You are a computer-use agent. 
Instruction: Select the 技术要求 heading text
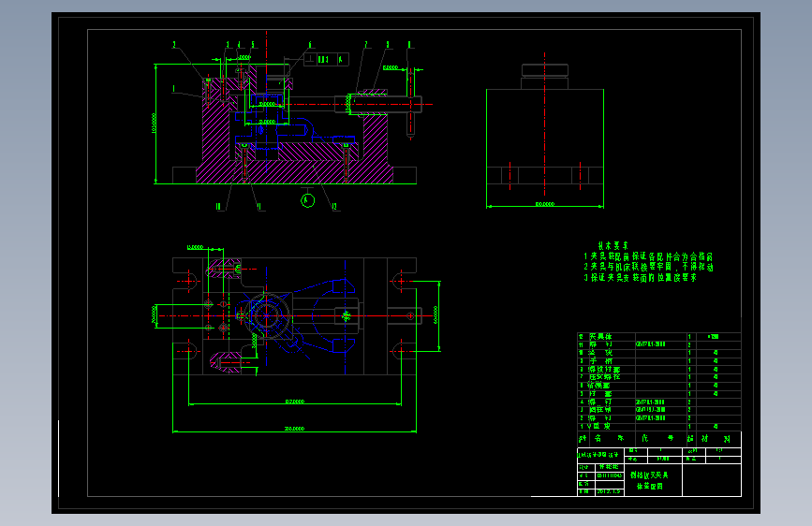pyautogui.click(x=613, y=245)
